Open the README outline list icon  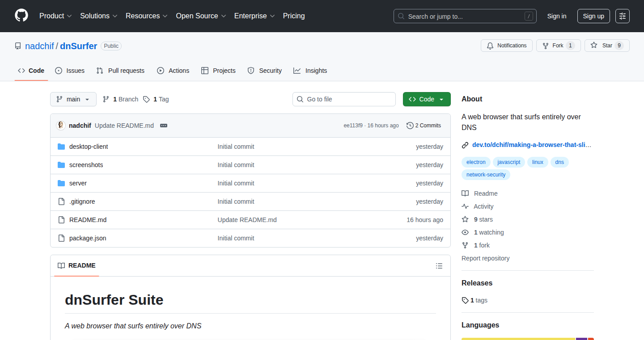click(439, 266)
